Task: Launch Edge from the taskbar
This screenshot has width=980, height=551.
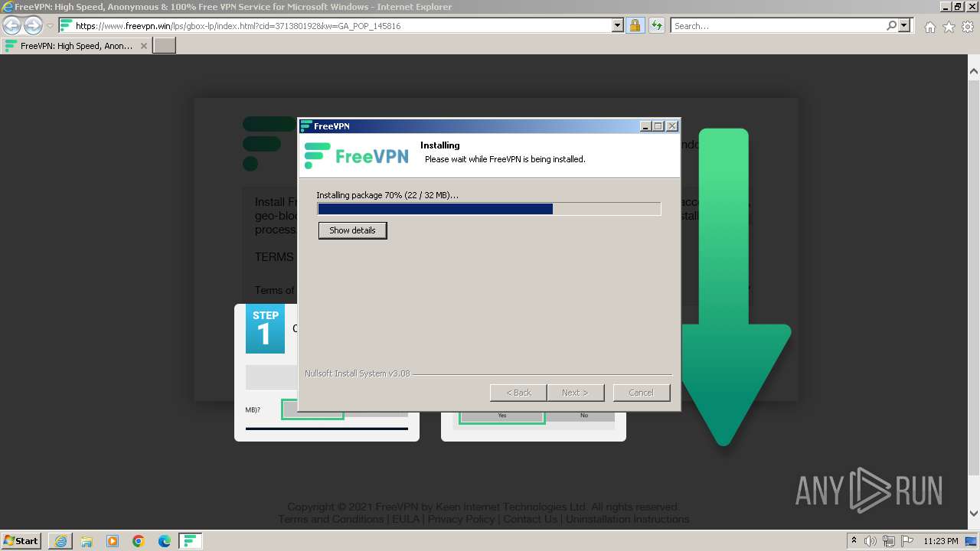Action: tap(165, 541)
